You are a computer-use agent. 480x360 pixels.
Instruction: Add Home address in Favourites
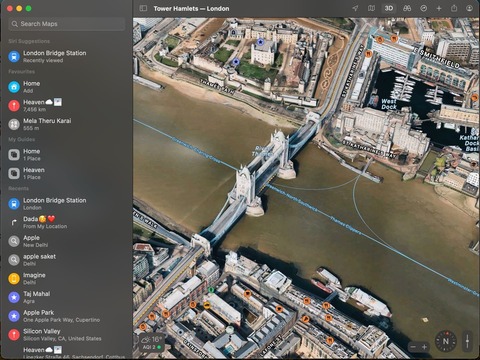coord(67,87)
